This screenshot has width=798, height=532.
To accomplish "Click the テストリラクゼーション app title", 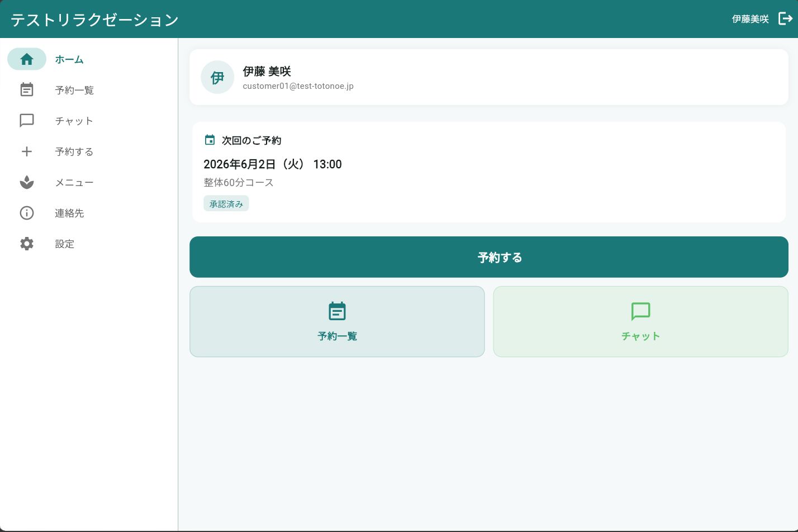I will point(94,20).
